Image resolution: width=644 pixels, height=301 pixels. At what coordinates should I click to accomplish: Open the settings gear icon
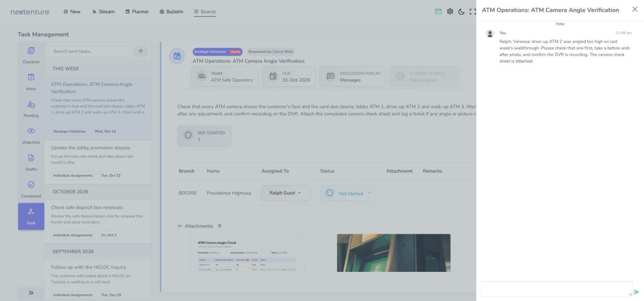[x=450, y=11]
